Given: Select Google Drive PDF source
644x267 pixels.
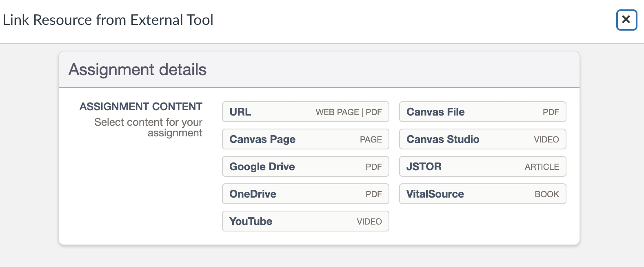Looking at the screenshot, I should (x=305, y=167).
